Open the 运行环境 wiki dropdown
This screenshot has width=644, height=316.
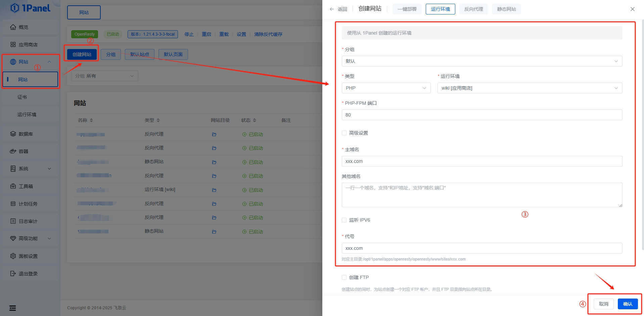(x=529, y=88)
